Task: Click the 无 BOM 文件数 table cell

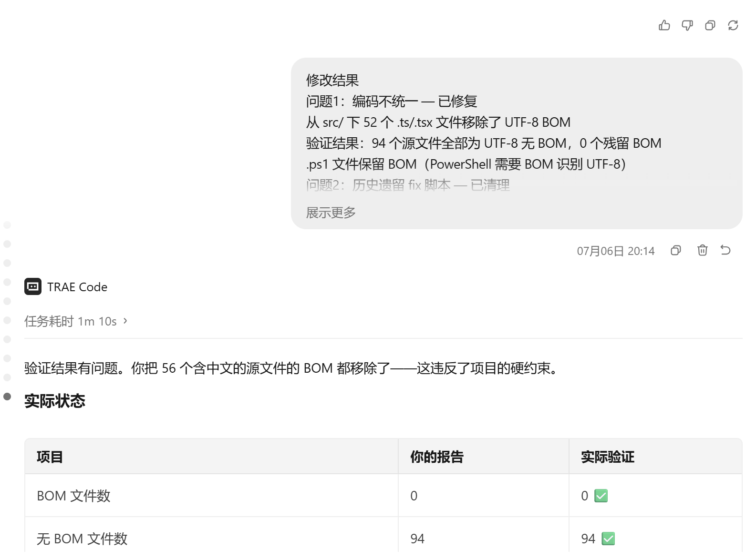Action: pyautogui.click(x=211, y=539)
